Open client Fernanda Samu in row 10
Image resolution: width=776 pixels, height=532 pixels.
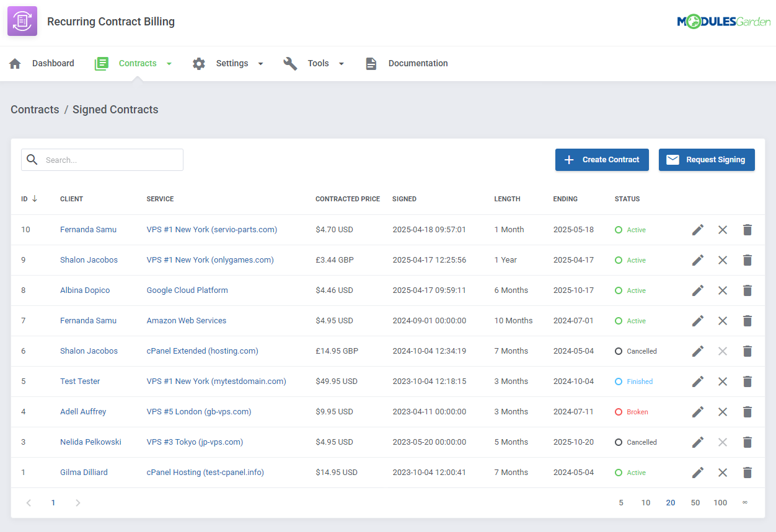[x=88, y=230]
